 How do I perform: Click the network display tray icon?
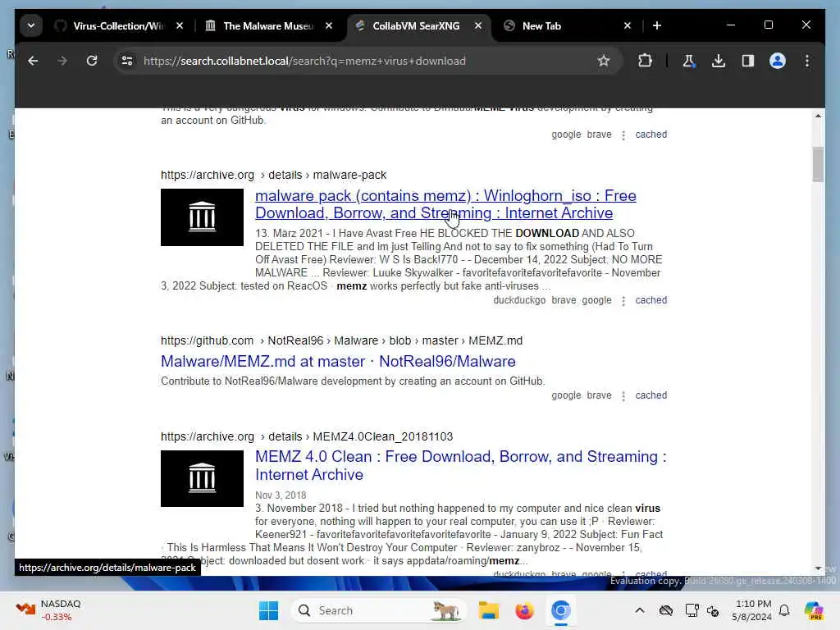(692, 610)
